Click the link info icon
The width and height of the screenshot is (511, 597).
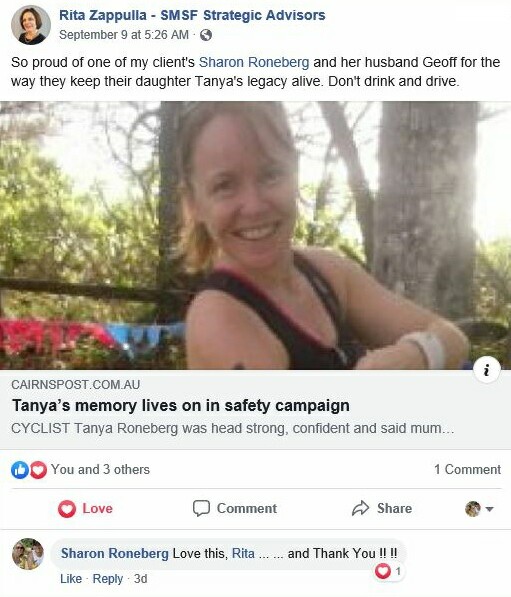[x=486, y=370]
